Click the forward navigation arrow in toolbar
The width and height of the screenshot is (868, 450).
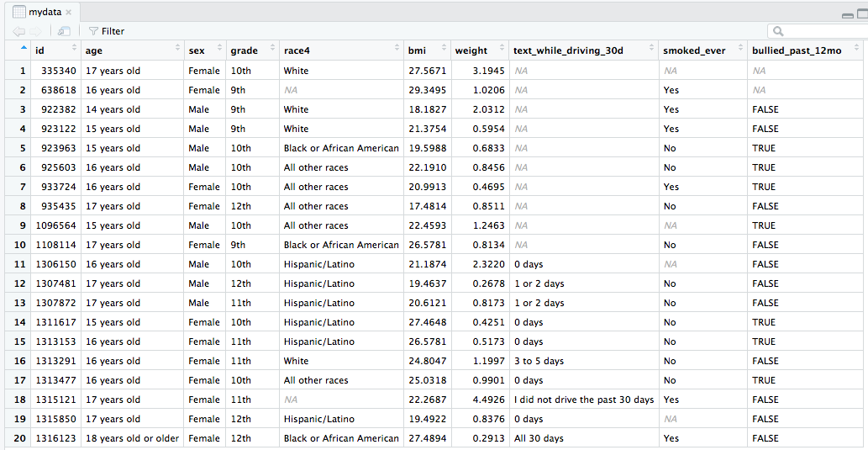[x=36, y=31]
